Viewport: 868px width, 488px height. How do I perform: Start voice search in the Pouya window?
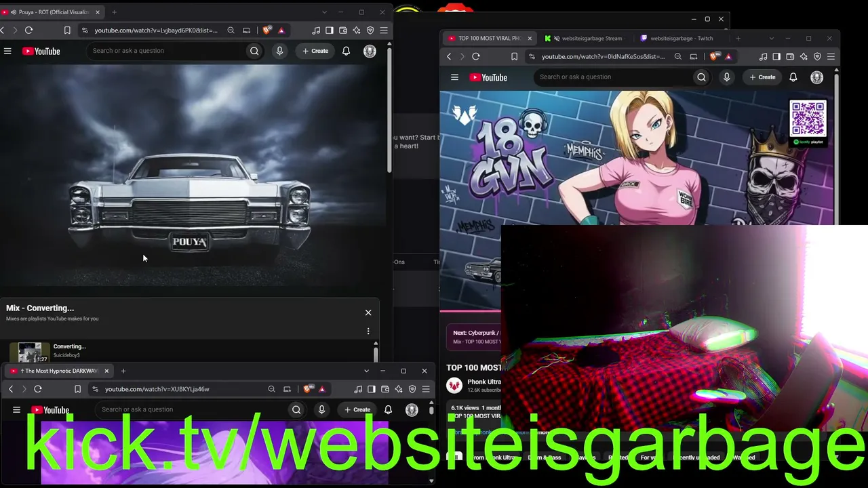click(279, 51)
